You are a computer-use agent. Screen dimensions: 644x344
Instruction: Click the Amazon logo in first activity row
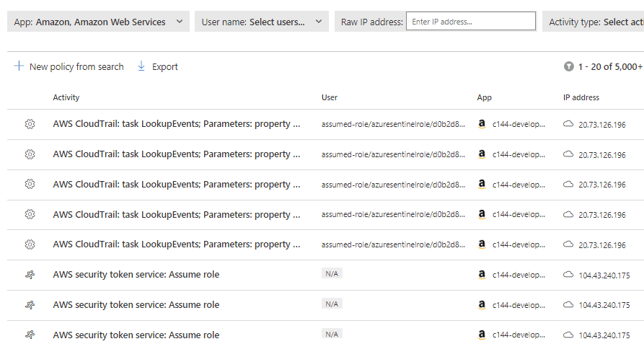[482, 124]
